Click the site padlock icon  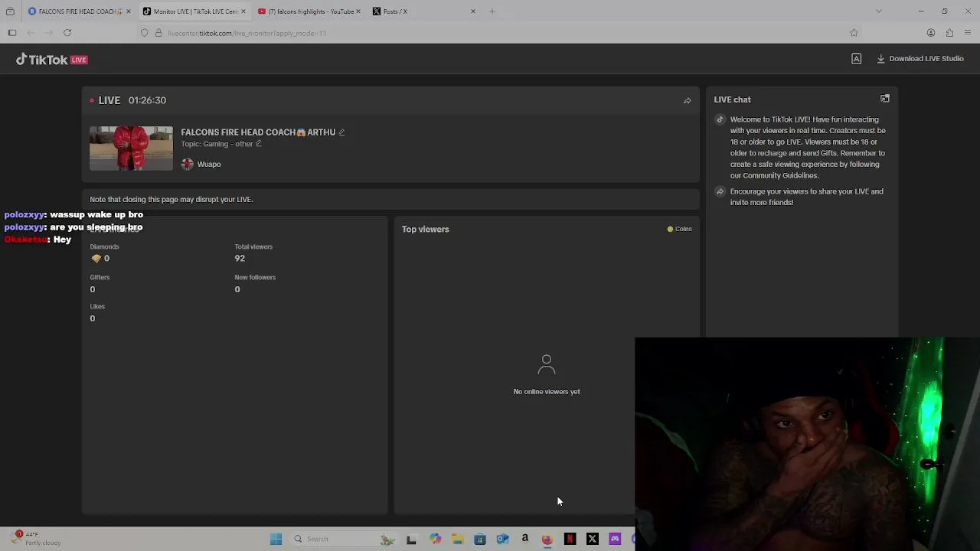click(158, 33)
